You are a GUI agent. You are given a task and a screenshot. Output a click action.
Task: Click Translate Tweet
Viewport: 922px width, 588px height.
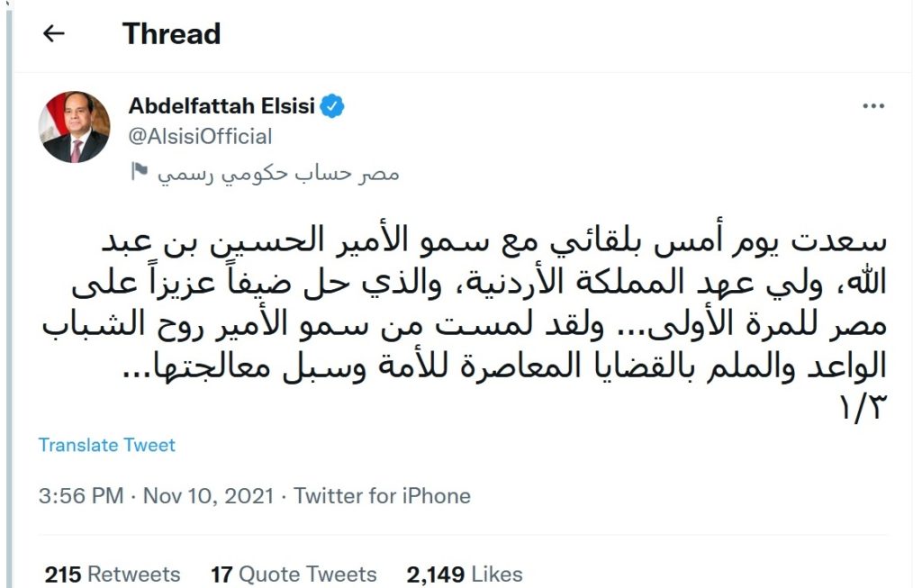click(x=107, y=445)
